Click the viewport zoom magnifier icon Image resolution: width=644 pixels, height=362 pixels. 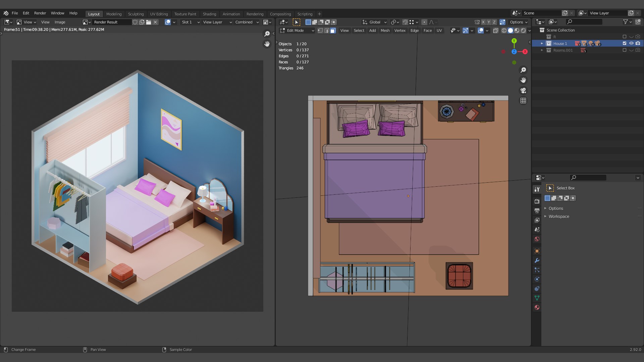(x=523, y=70)
